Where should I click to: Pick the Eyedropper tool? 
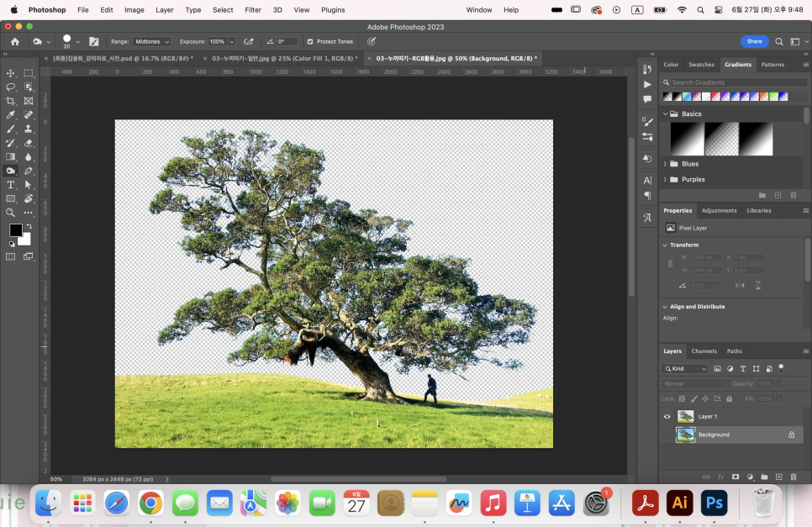tap(11, 115)
